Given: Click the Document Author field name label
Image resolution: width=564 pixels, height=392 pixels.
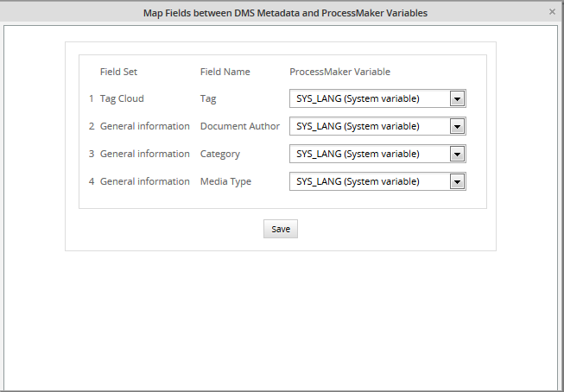Looking at the screenshot, I should [x=239, y=127].
